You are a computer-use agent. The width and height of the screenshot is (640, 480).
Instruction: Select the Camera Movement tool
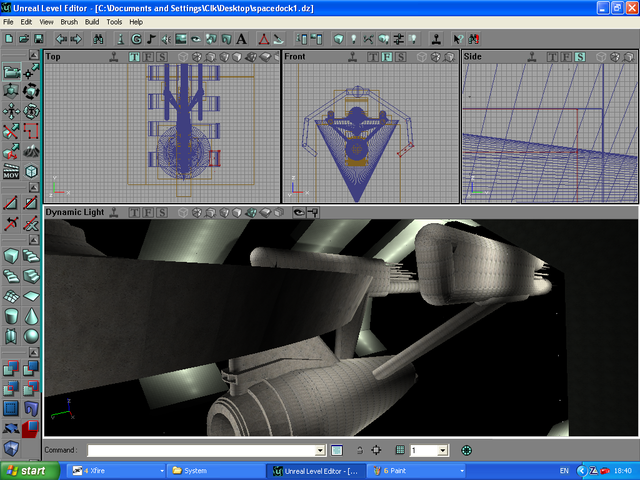pyautogui.click(x=11, y=72)
